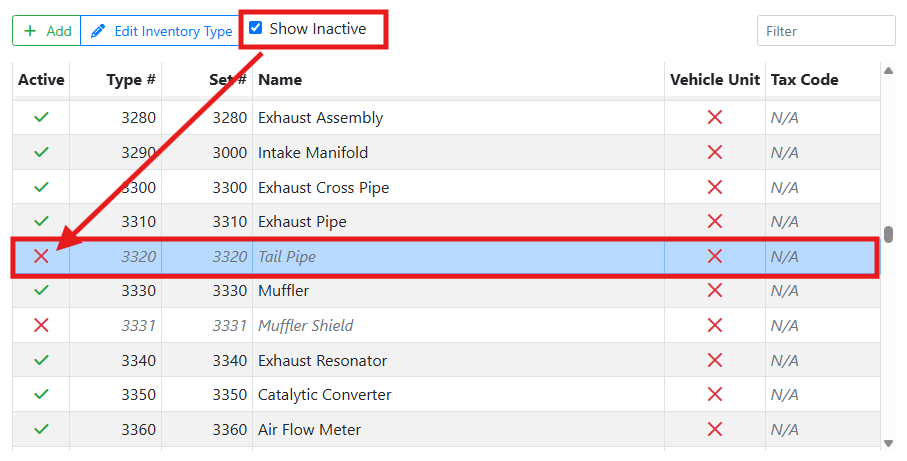Sort by the Tax Code column header
Screen dimensions: 907x461
coord(804,80)
